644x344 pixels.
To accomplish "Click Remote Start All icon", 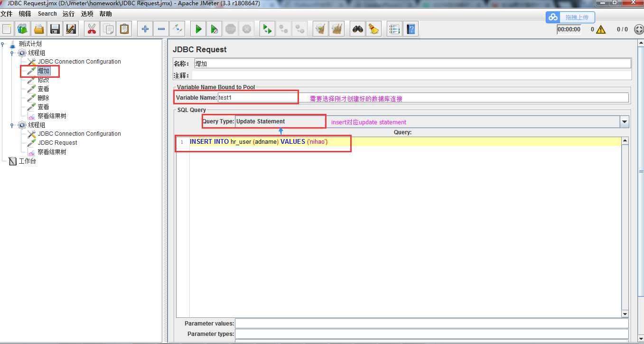I will click(x=268, y=29).
